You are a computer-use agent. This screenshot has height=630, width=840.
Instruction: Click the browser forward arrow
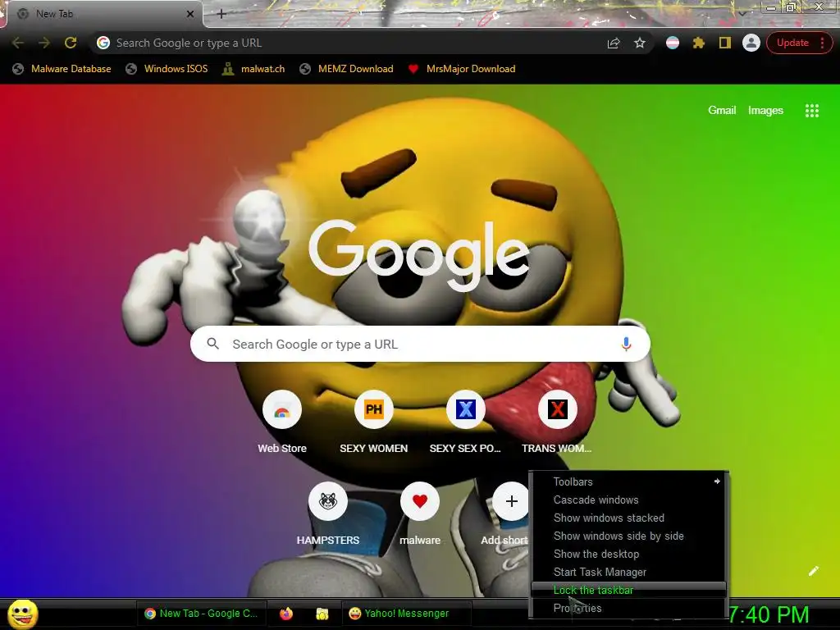coord(44,43)
